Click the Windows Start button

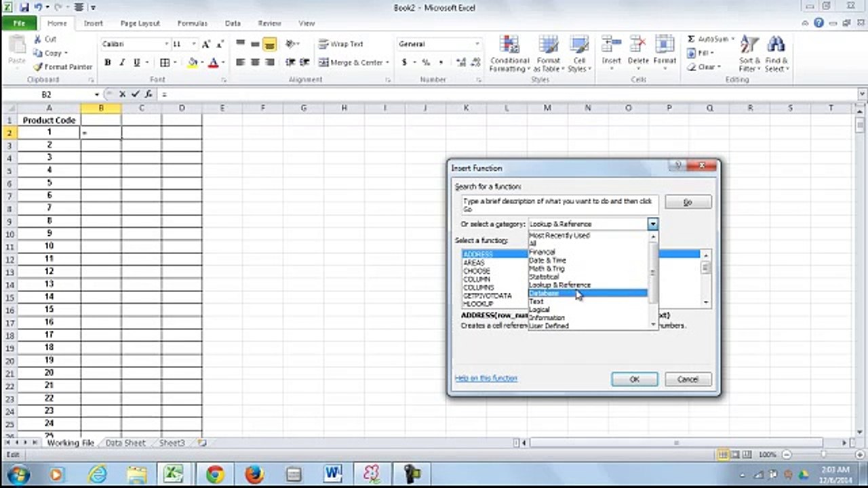[18, 474]
